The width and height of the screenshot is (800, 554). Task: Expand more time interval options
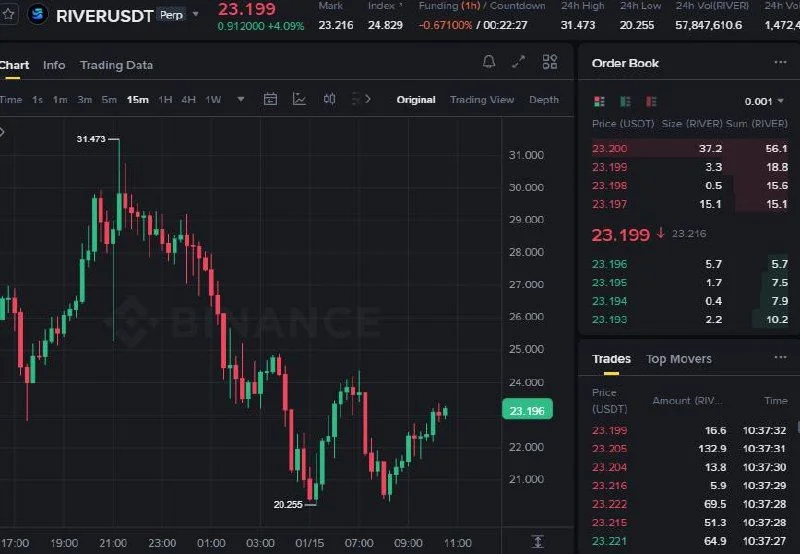pyautogui.click(x=241, y=99)
